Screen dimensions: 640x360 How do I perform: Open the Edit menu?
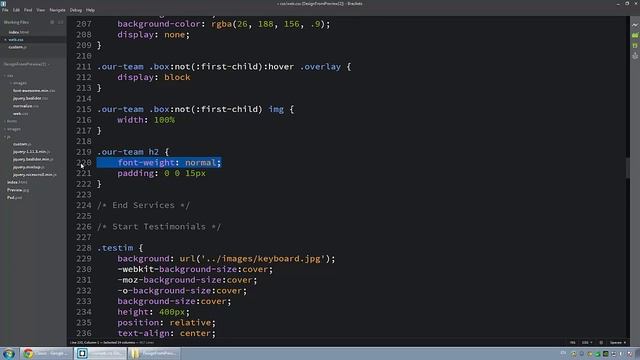16,10
